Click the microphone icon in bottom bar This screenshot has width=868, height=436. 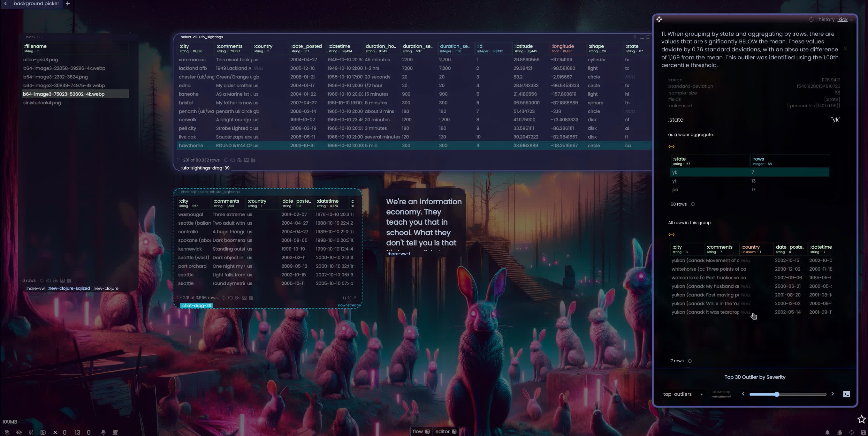tap(103, 432)
